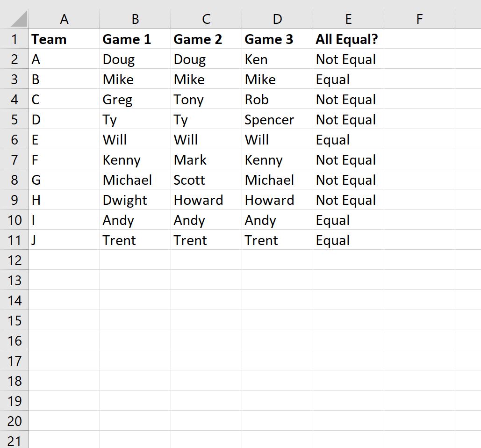Viewport: 481px width, 448px height.
Task: Click the 'Game 2' header cell
Action: click(207, 39)
